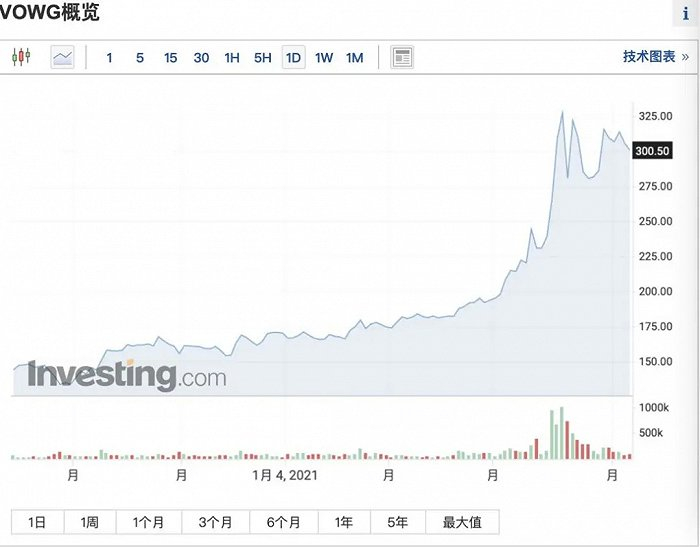
Task: Switch to the 5H interval
Action: point(263,57)
